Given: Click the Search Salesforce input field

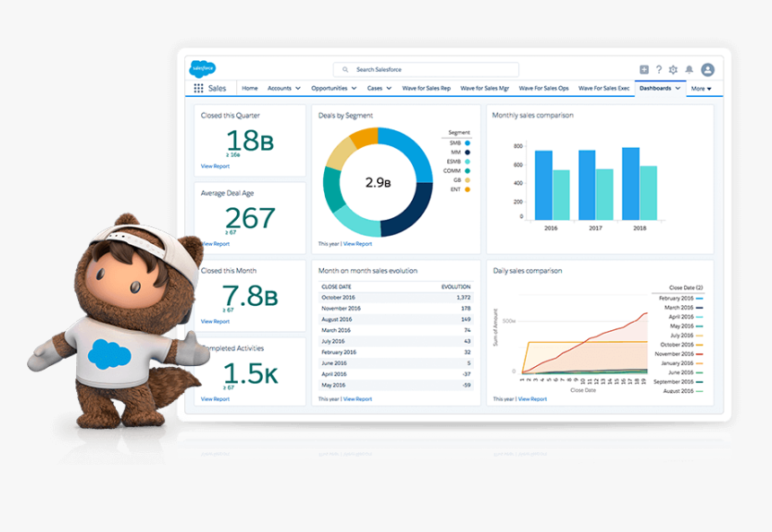Looking at the screenshot, I should [x=425, y=69].
